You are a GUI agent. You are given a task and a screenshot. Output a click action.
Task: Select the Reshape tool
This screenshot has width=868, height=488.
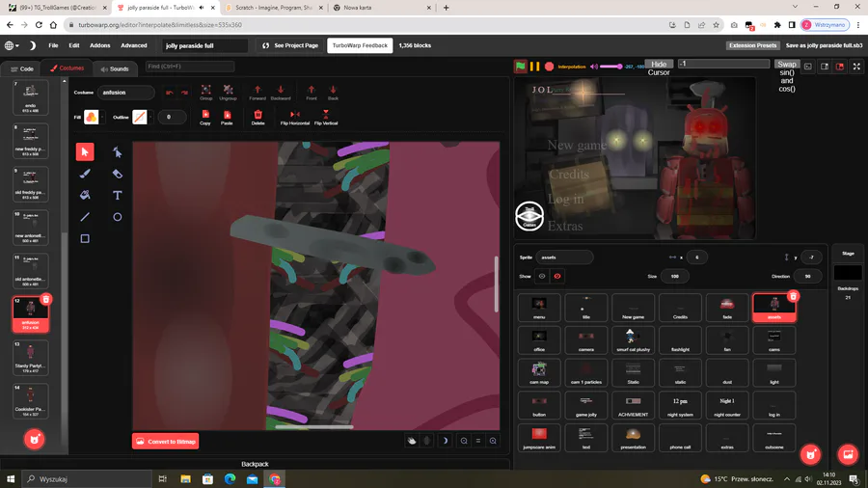tap(118, 152)
